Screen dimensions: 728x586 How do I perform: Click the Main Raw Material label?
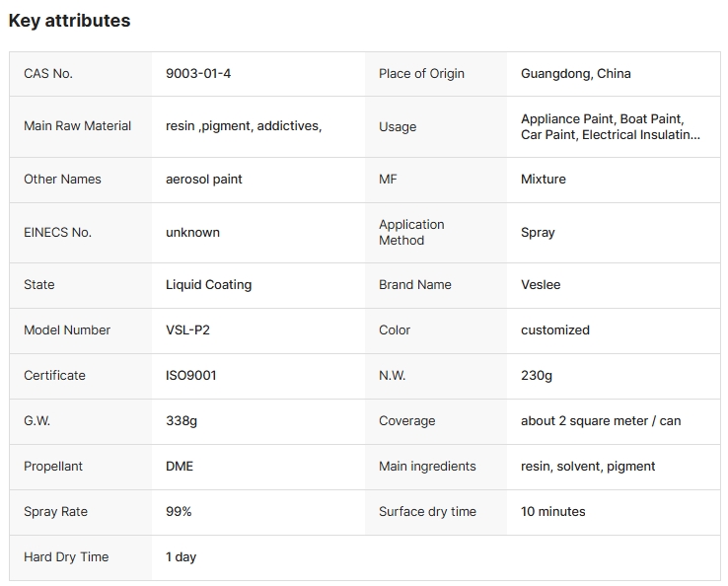pyautogui.click(x=77, y=126)
